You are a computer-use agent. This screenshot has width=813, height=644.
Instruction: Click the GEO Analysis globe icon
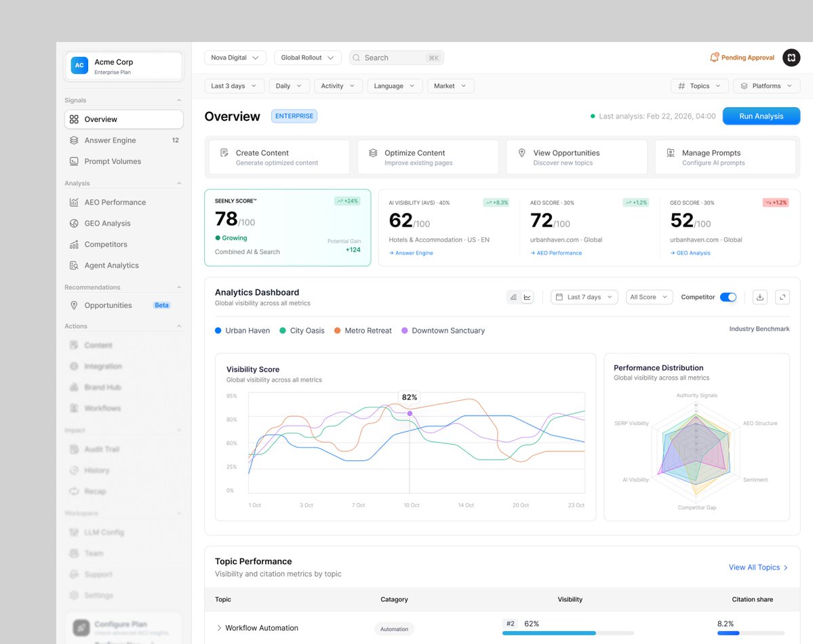tap(74, 223)
